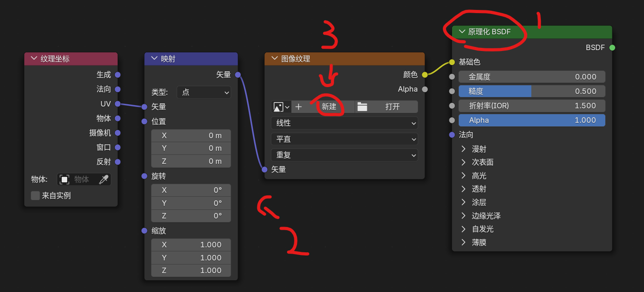Click the green BSDF output socket
Viewport: 644px width, 292px height.
(612, 47)
